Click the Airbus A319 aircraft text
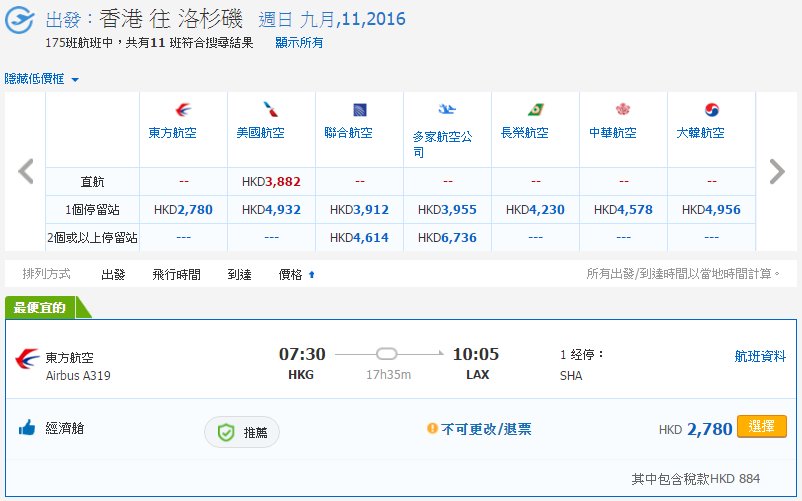 pyautogui.click(x=78, y=376)
